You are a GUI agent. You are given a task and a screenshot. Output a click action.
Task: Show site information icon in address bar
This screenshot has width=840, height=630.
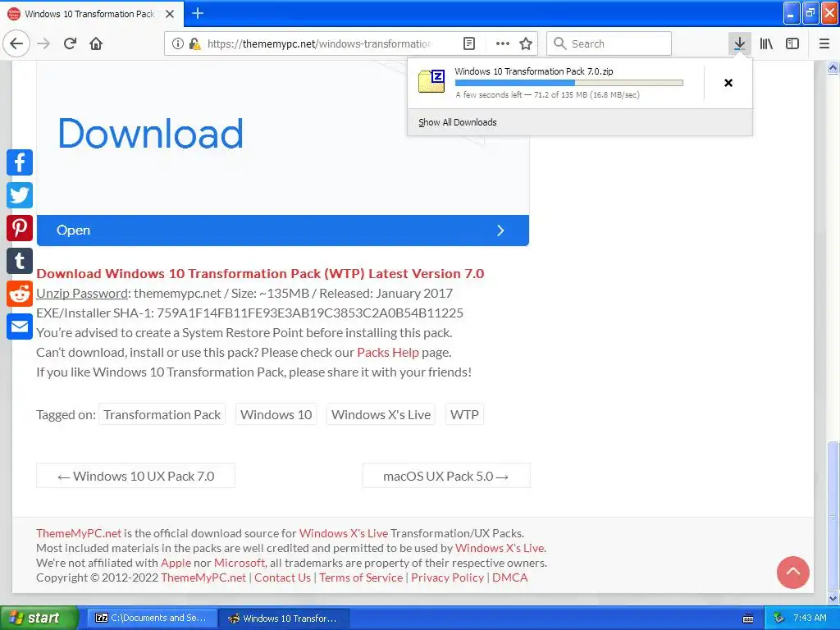(x=178, y=43)
